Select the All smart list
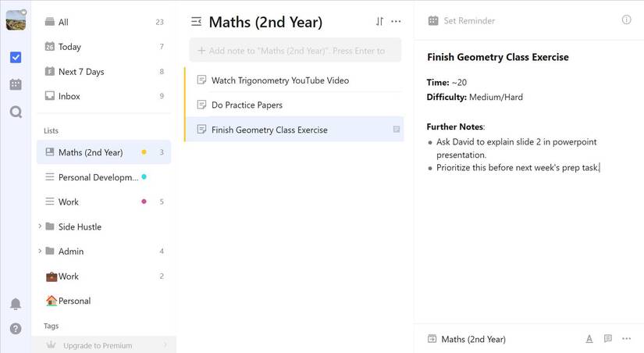The width and height of the screenshot is (644, 353). coord(104,22)
